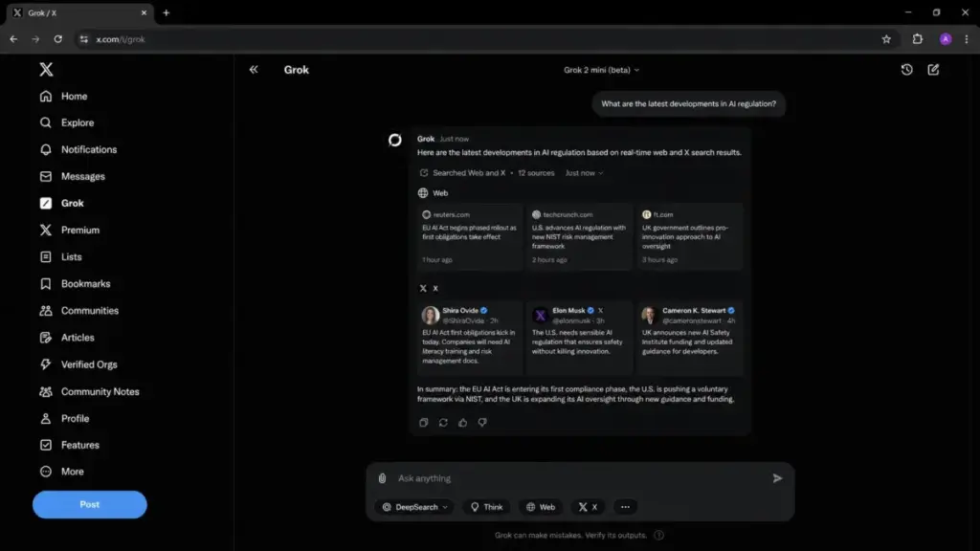Viewport: 980px width, 551px height.
Task: Click the Grok avatar icon in response
Action: click(x=395, y=140)
